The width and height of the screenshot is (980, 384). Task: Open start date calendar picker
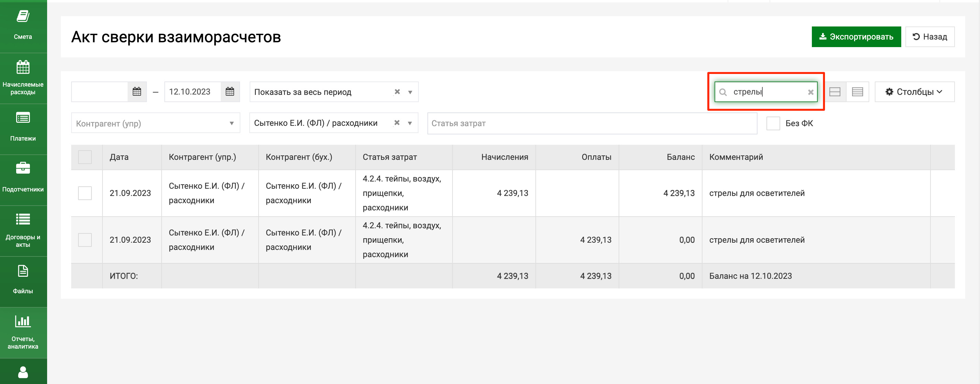pos(137,92)
